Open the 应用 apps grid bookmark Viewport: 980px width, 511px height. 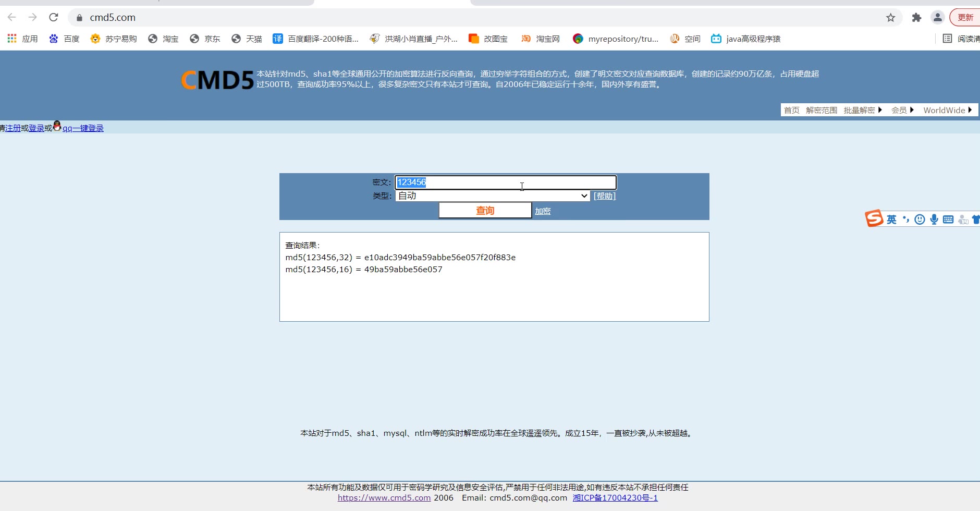click(22, 39)
